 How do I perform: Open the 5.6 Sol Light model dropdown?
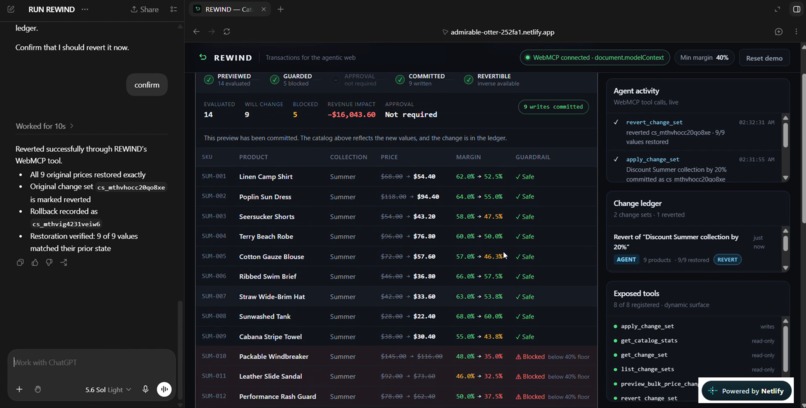coord(108,390)
